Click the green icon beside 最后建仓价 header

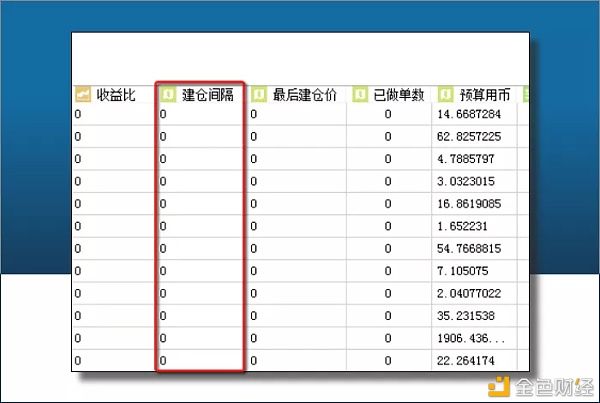point(259,95)
